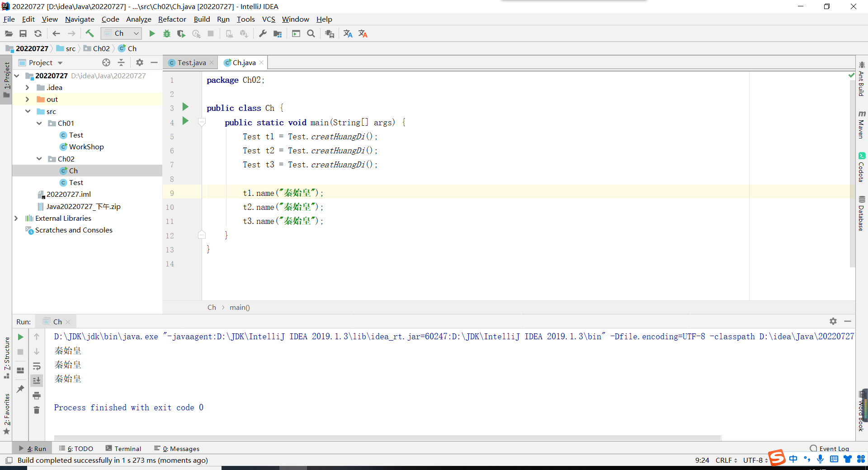
Task: Toggle Soft-Wrap in Run console
Action: click(37, 366)
